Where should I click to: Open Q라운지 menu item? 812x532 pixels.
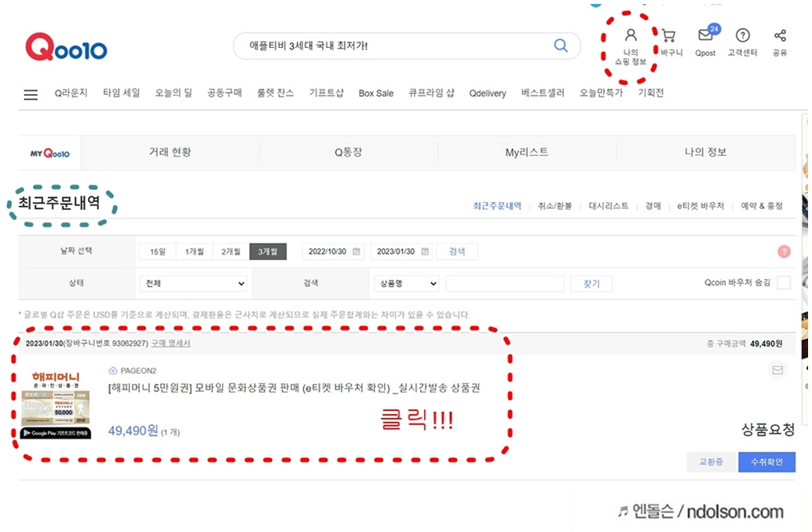tap(71, 93)
